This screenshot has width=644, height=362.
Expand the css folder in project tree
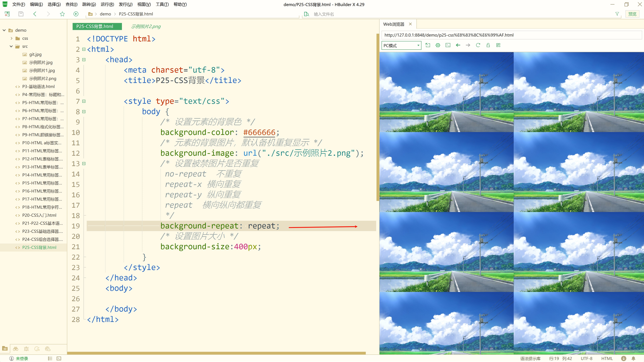click(12, 38)
